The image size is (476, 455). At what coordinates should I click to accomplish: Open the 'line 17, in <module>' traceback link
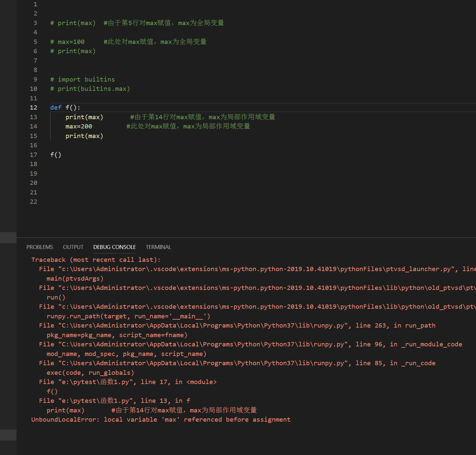coord(128,382)
